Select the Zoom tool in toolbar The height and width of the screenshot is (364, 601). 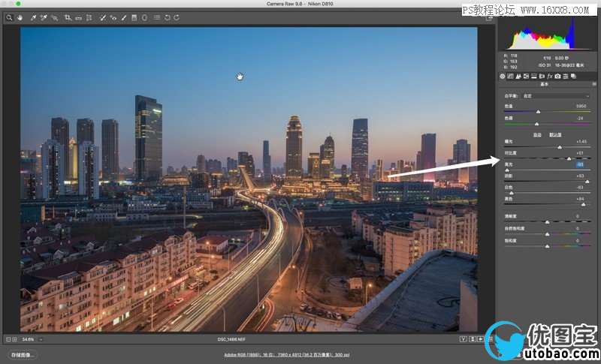(x=9, y=17)
